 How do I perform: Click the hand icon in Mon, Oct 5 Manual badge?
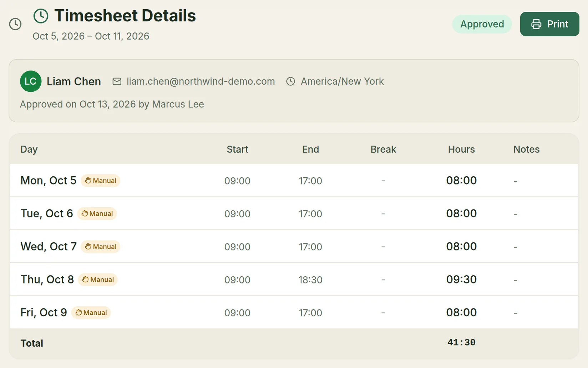click(x=88, y=181)
